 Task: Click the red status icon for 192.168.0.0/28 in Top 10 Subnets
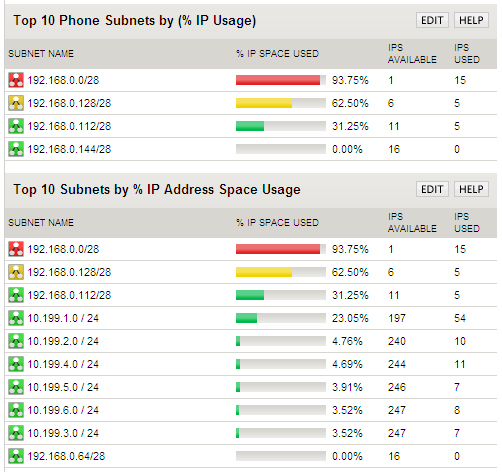coord(16,249)
